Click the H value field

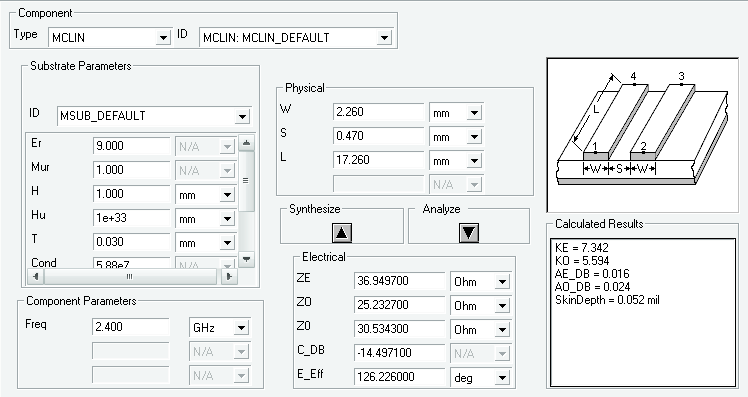pyautogui.click(x=132, y=194)
